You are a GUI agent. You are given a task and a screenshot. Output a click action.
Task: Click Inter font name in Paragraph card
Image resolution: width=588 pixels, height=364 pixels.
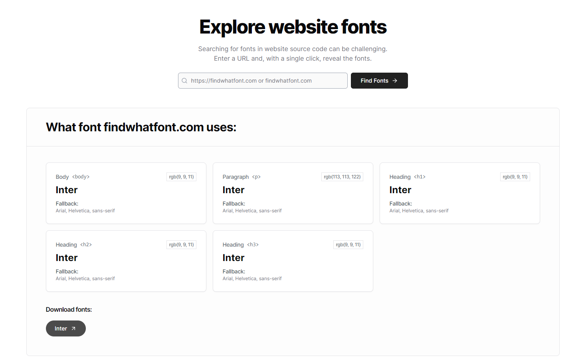coord(234,190)
